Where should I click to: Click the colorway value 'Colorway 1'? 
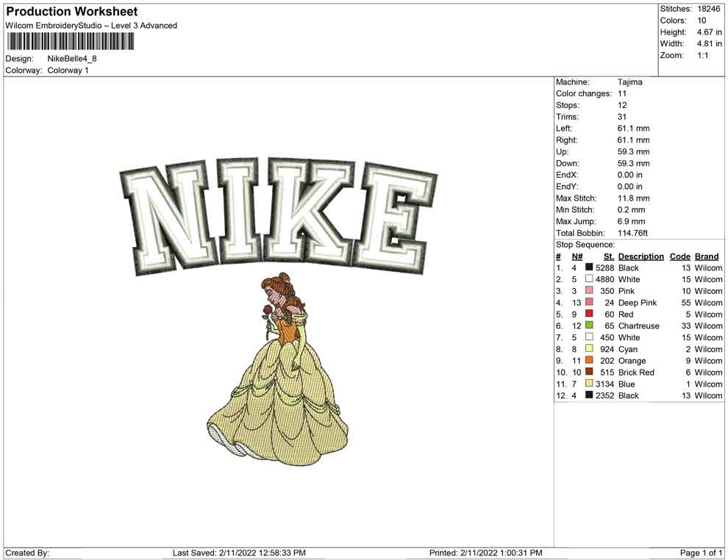click(x=68, y=71)
